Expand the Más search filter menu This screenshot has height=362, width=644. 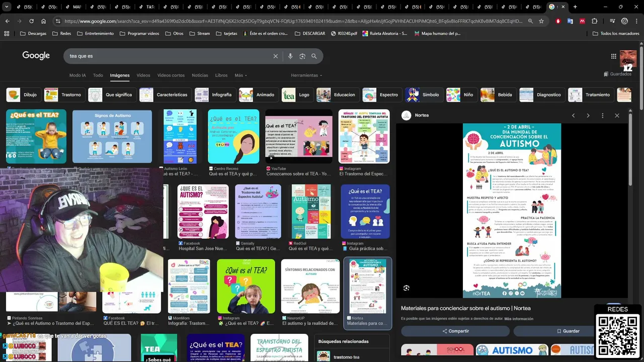tap(240, 75)
